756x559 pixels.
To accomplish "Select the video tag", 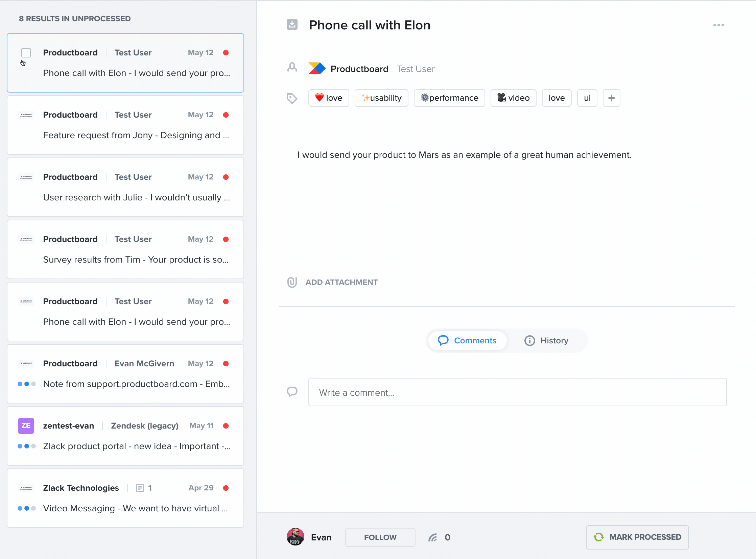I will point(513,98).
